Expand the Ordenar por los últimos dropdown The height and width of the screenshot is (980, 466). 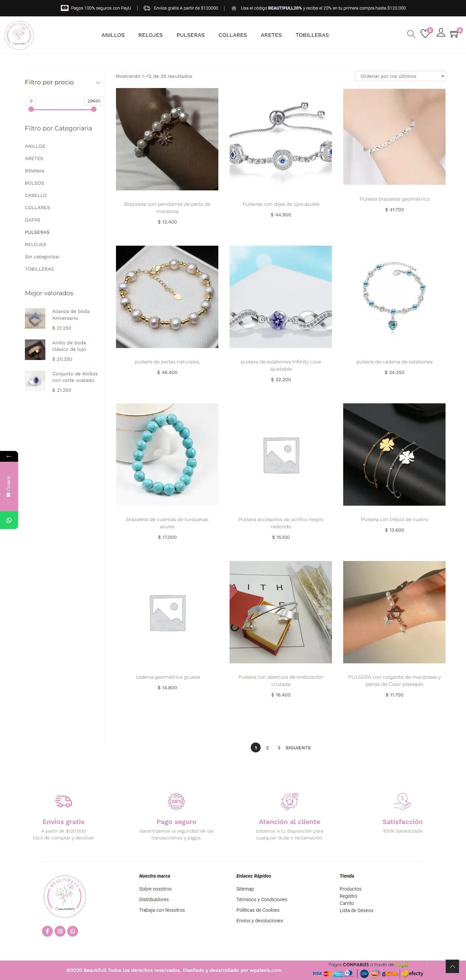tap(401, 76)
